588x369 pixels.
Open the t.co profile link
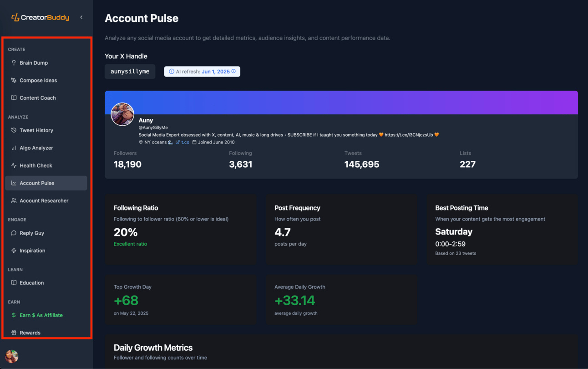tap(183, 142)
